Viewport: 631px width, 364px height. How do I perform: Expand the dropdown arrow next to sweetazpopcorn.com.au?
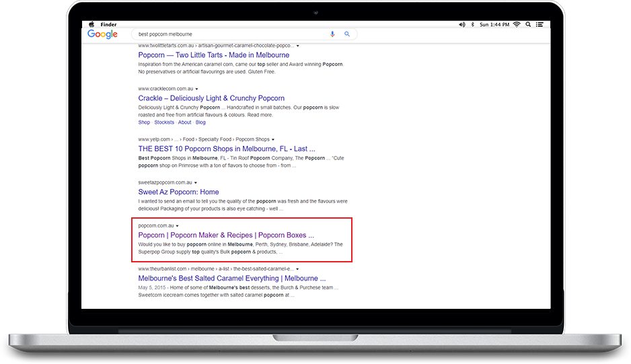tap(196, 182)
